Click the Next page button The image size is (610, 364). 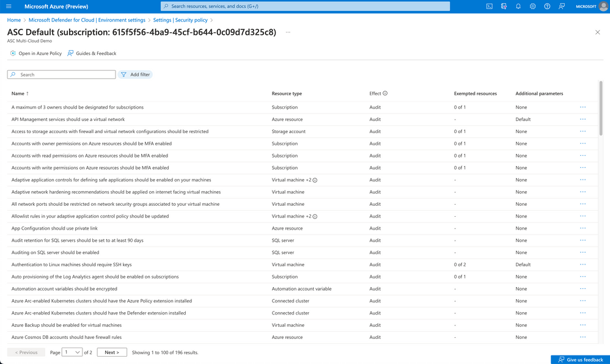point(112,352)
